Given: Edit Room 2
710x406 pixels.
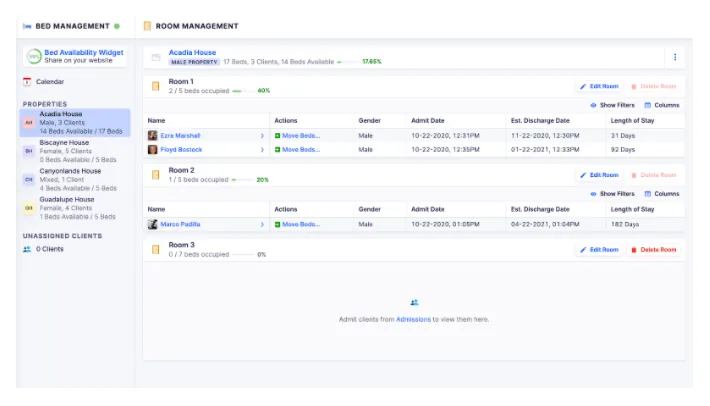Looking at the screenshot, I should pyautogui.click(x=599, y=175).
